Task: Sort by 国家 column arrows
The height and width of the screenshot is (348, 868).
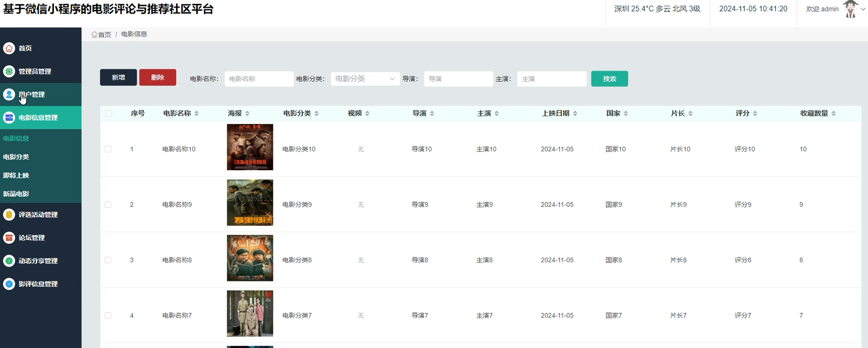Action: pyautogui.click(x=626, y=113)
